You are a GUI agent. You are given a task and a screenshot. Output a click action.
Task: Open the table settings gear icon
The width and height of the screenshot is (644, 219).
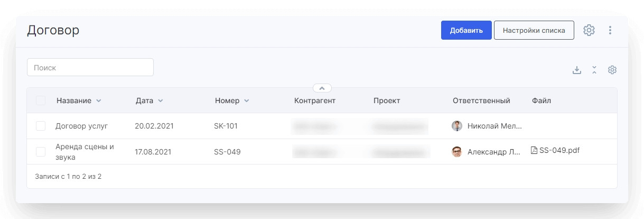coord(612,70)
